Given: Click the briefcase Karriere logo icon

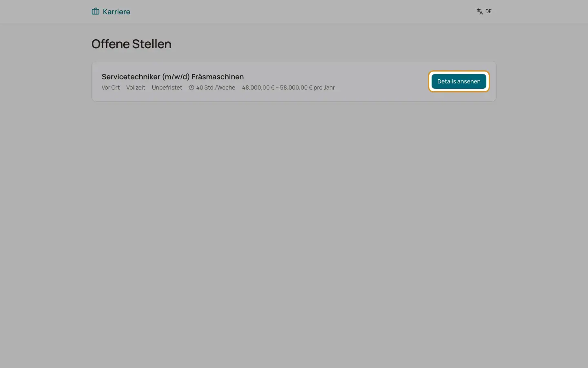Looking at the screenshot, I should pyautogui.click(x=96, y=11).
